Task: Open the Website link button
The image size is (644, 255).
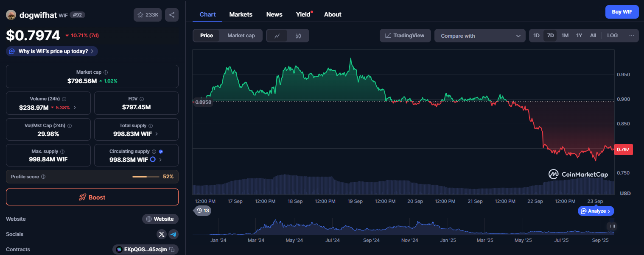Action: [x=160, y=219]
